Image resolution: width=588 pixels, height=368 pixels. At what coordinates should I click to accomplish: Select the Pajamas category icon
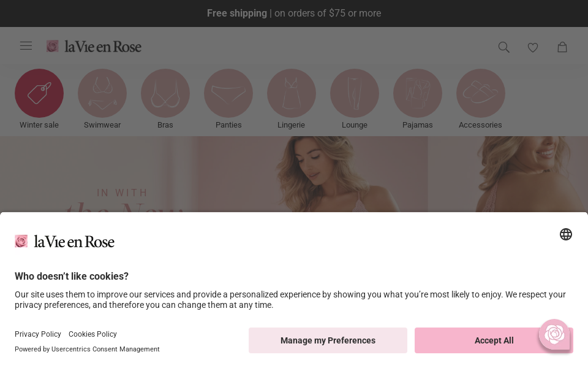(418, 93)
